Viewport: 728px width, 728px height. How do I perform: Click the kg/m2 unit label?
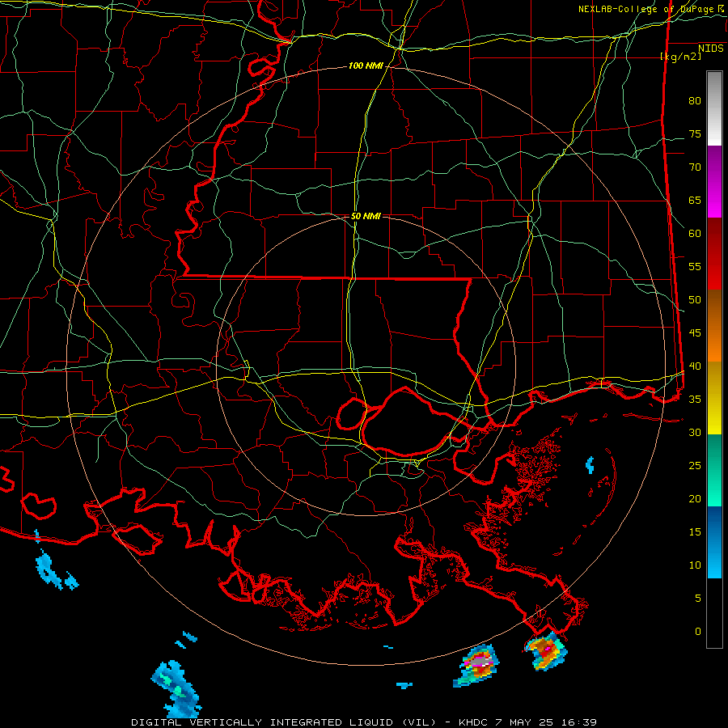[680, 57]
